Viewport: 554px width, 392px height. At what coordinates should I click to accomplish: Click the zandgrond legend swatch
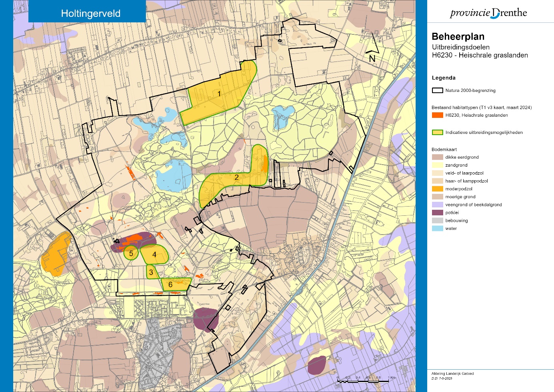tap(437, 165)
